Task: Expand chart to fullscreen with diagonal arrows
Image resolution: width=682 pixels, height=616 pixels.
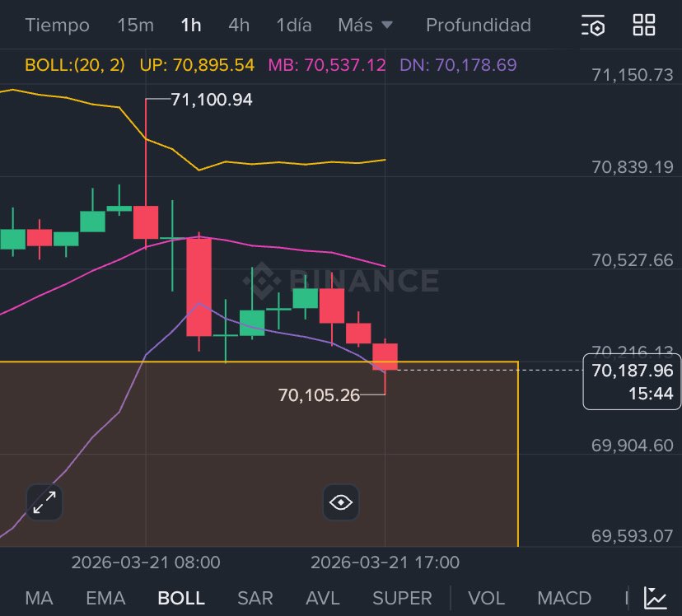Action: tap(44, 502)
